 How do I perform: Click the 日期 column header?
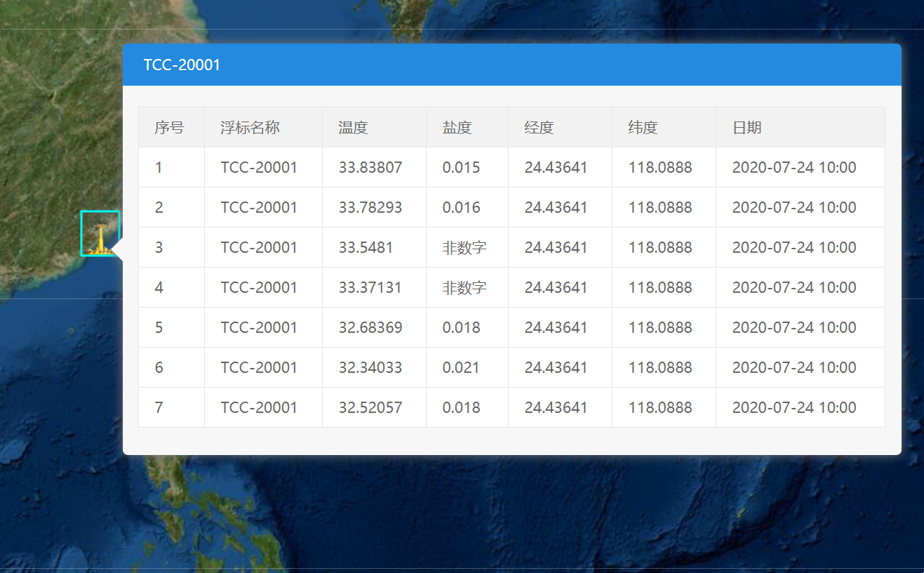coord(746,128)
